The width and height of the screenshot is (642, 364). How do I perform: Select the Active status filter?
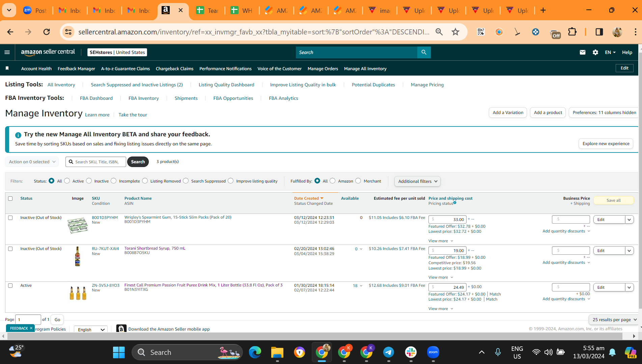pyautogui.click(x=67, y=181)
